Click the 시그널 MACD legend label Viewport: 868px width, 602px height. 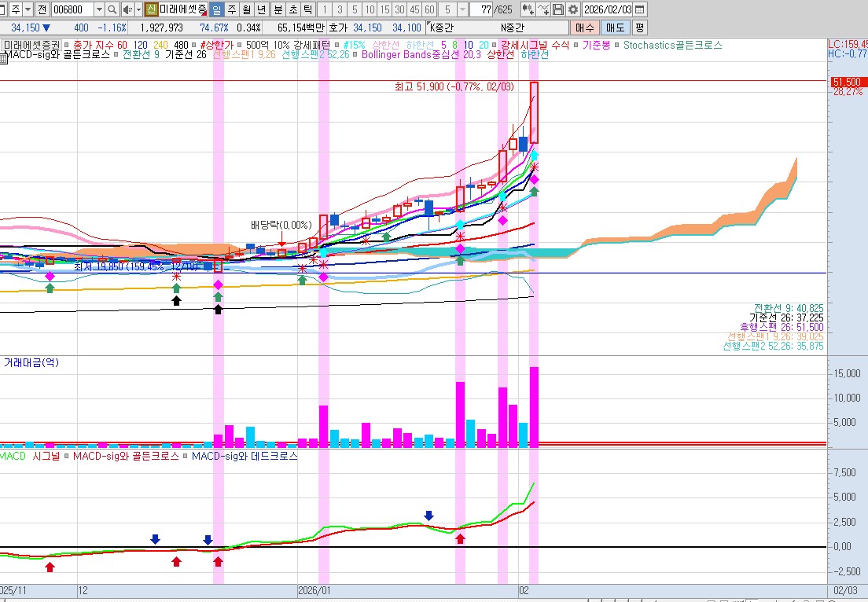(46, 457)
